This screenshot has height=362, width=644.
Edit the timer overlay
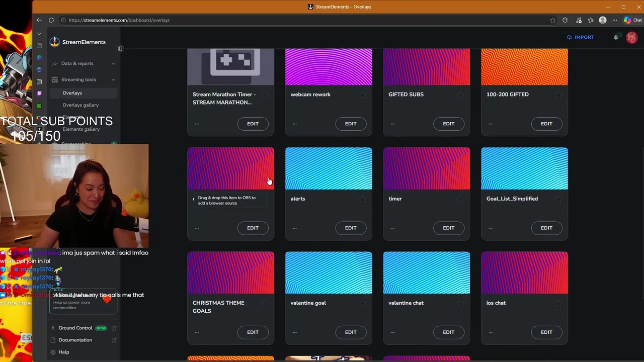(x=448, y=228)
